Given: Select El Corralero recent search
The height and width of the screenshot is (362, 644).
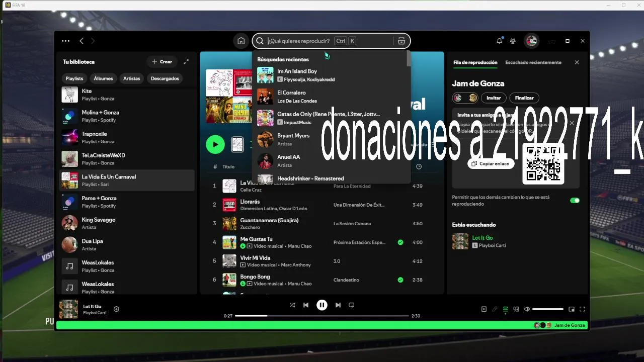Looking at the screenshot, I should pyautogui.click(x=331, y=97).
